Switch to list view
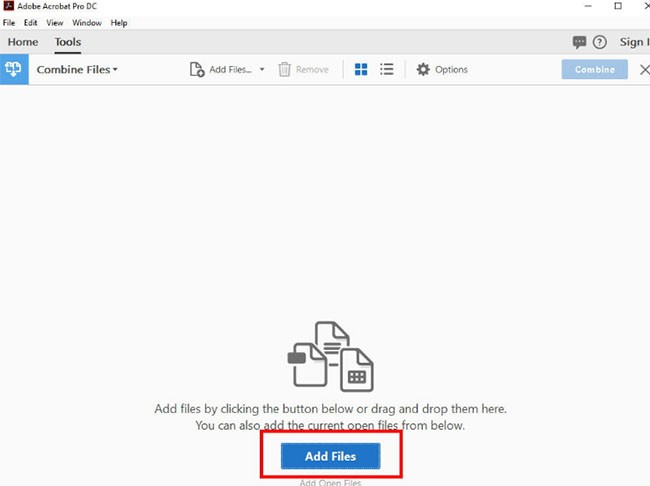Screen dimensions: 650x486 coord(387,70)
